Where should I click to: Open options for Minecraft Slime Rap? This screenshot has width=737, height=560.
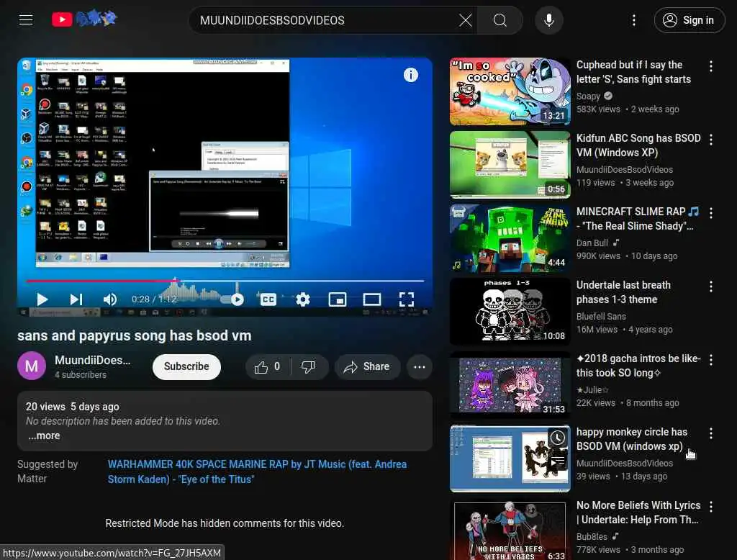(x=710, y=213)
